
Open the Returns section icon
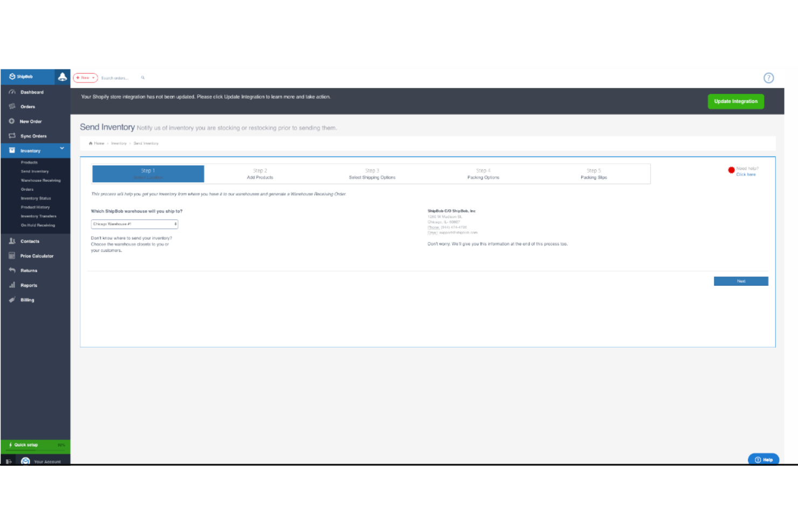pos(12,270)
